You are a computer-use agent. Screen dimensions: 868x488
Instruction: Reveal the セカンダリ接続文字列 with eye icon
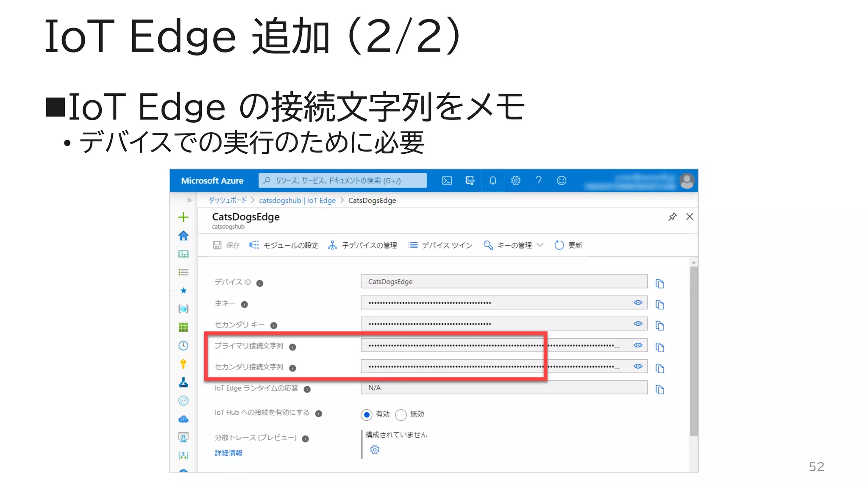pyautogui.click(x=638, y=366)
